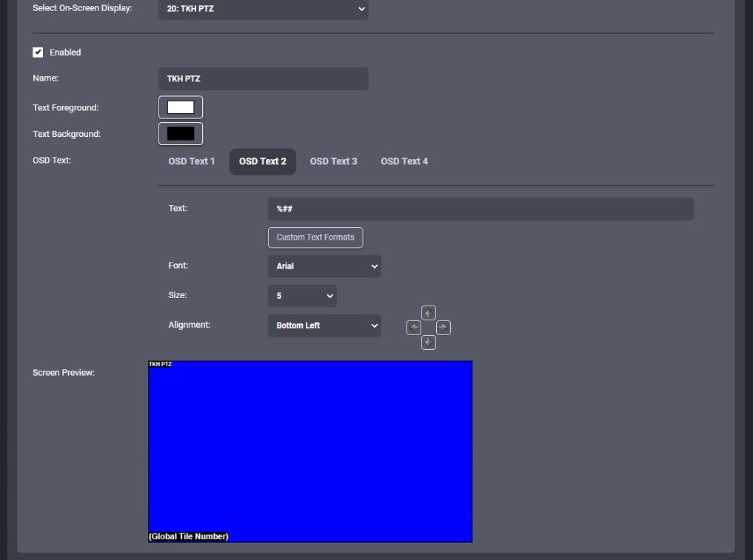Switch to OSD Text 4 tab
The width and height of the screenshot is (753, 560).
[x=404, y=162]
